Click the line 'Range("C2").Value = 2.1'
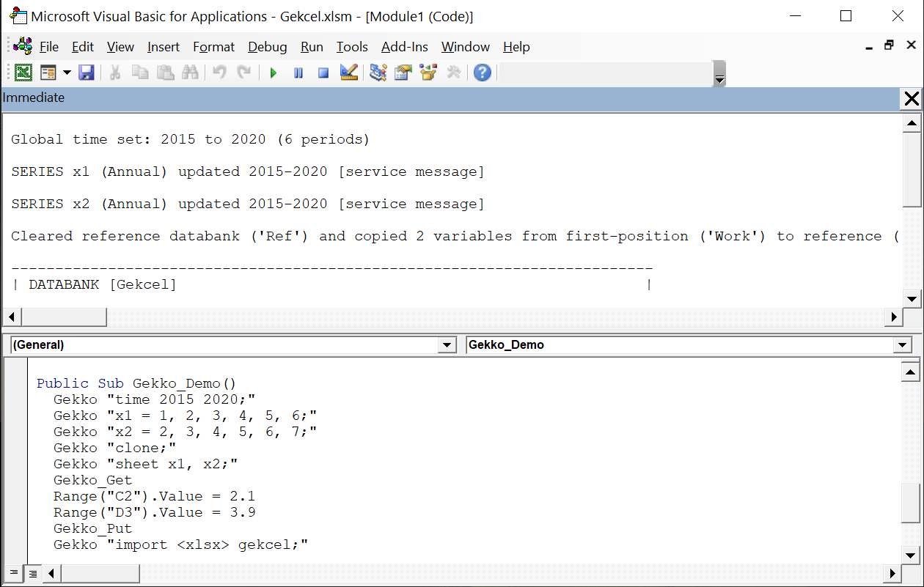Viewport: 924px width, 587px height. pos(154,496)
